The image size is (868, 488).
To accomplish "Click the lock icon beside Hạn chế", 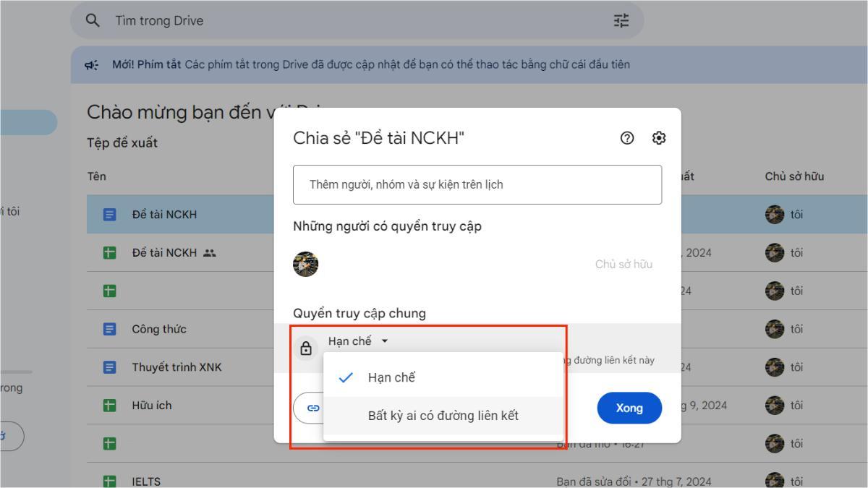I will click(306, 348).
